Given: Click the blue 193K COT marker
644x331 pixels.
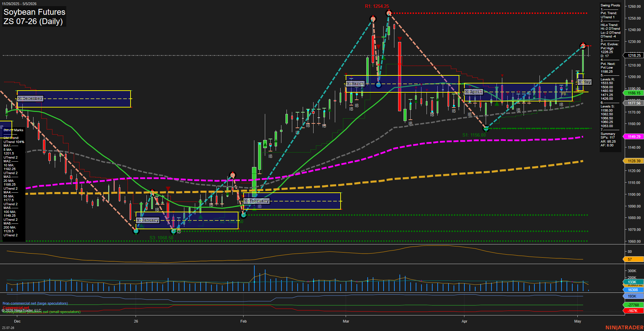Looking at the screenshot, I should [633, 296].
